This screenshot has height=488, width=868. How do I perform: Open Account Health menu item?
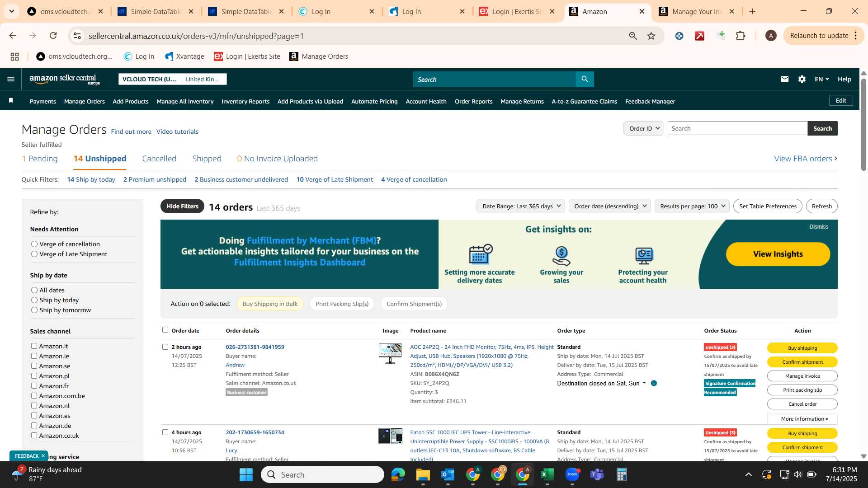(426, 101)
